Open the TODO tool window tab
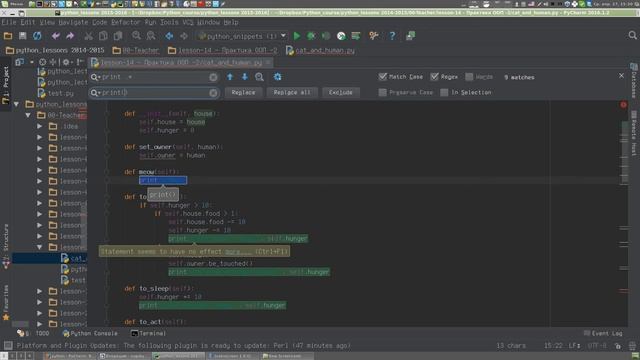The width and height of the screenshot is (640, 360). pos(33,333)
